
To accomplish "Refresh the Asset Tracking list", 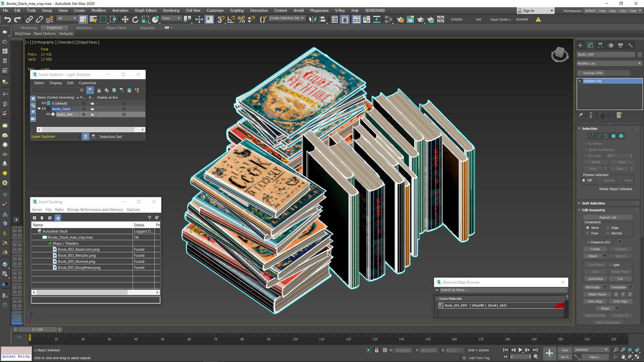I will (x=34, y=218).
